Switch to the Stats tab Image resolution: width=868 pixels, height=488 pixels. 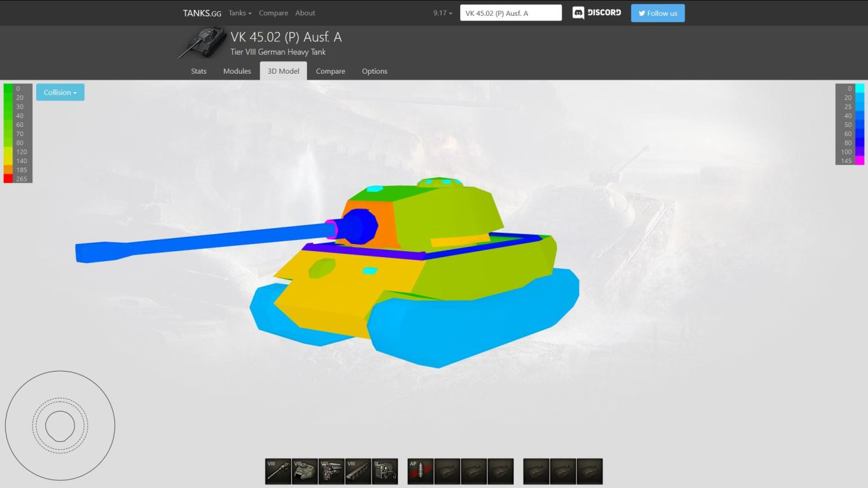199,71
